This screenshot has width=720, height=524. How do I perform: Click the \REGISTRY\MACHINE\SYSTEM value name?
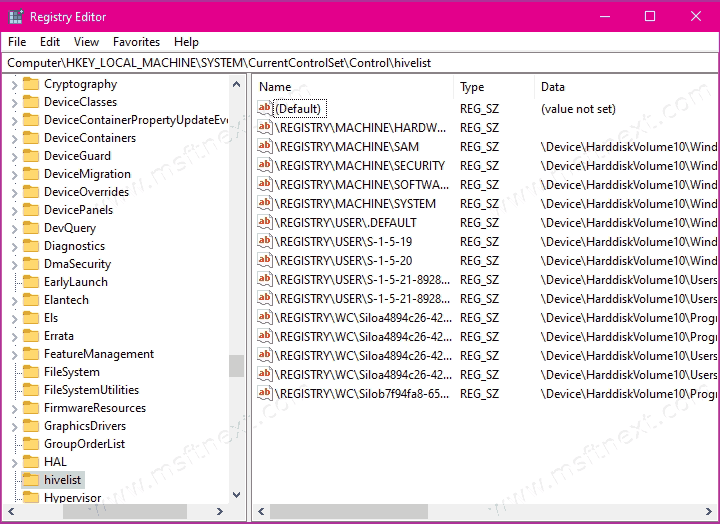355,203
